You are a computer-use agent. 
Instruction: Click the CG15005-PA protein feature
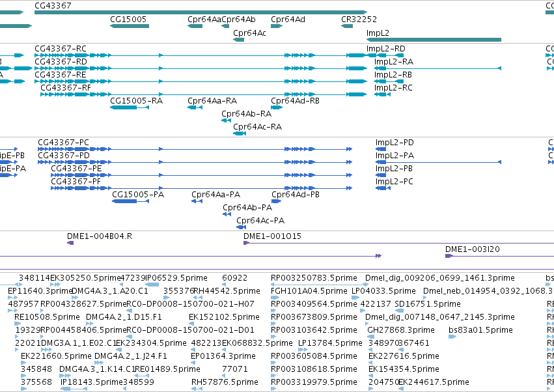click(x=130, y=201)
